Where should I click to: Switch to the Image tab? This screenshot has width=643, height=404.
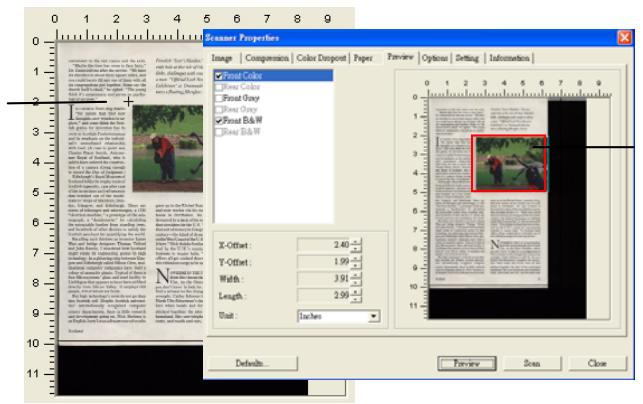click(x=221, y=58)
